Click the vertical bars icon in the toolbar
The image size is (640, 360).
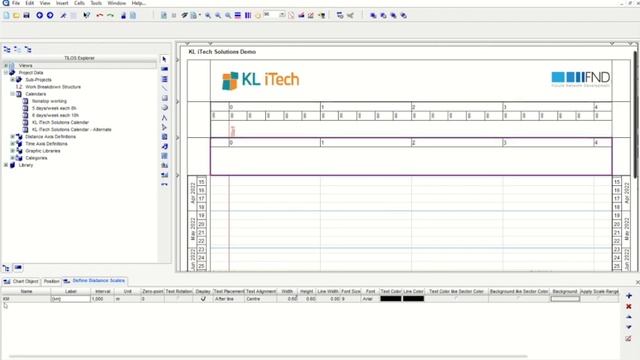coord(248,16)
